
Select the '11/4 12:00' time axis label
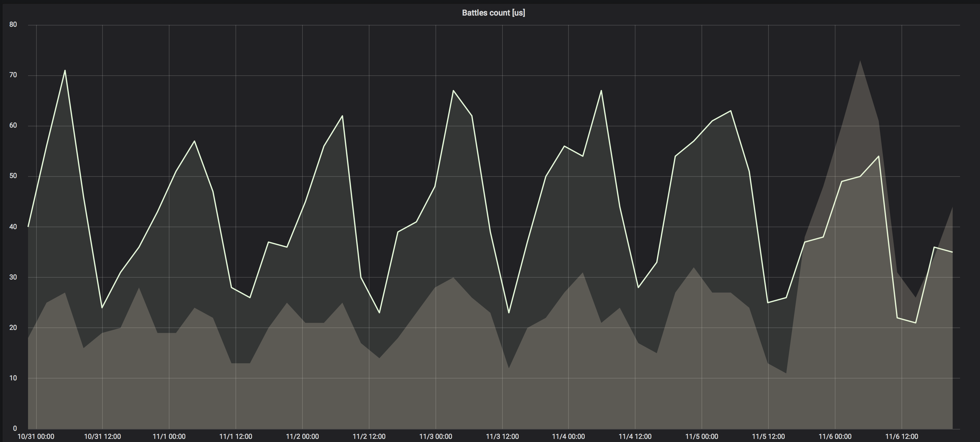[635, 436]
